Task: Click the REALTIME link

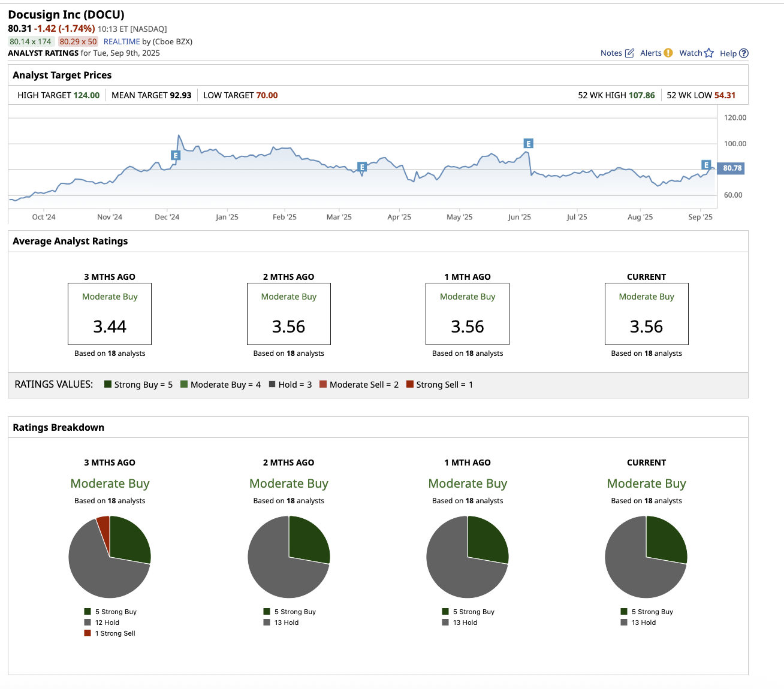Action: click(122, 41)
